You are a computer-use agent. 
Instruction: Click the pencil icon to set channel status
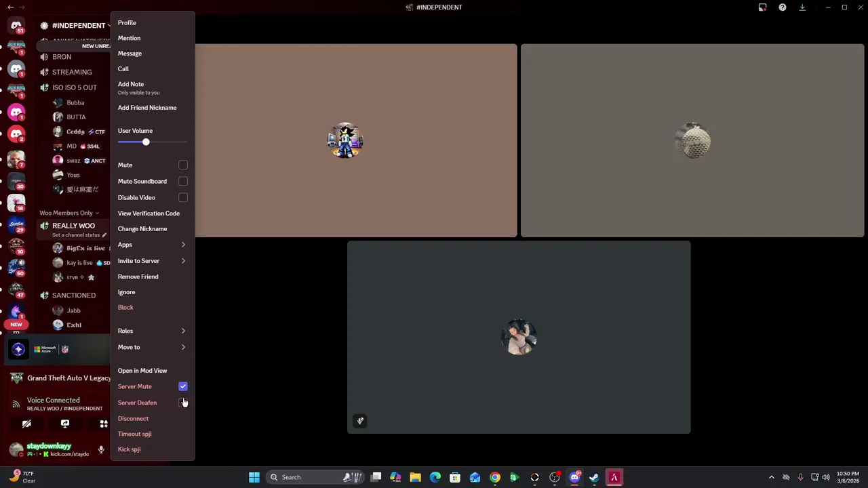(x=104, y=235)
